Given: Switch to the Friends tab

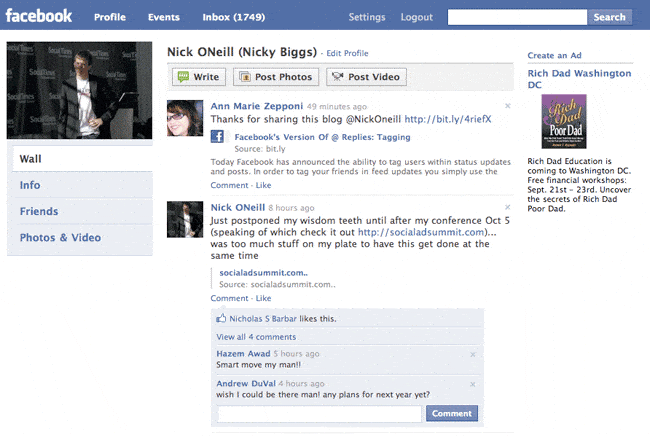Looking at the screenshot, I should tap(82, 211).
